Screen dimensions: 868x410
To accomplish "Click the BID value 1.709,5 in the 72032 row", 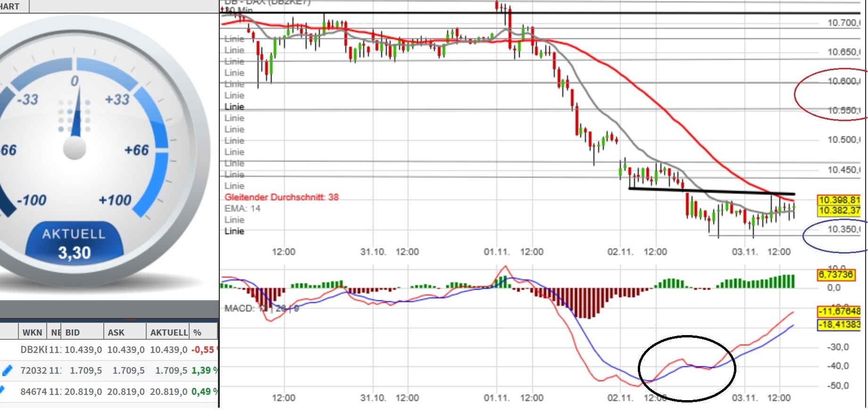I will pyautogui.click(x=86, y=370).
